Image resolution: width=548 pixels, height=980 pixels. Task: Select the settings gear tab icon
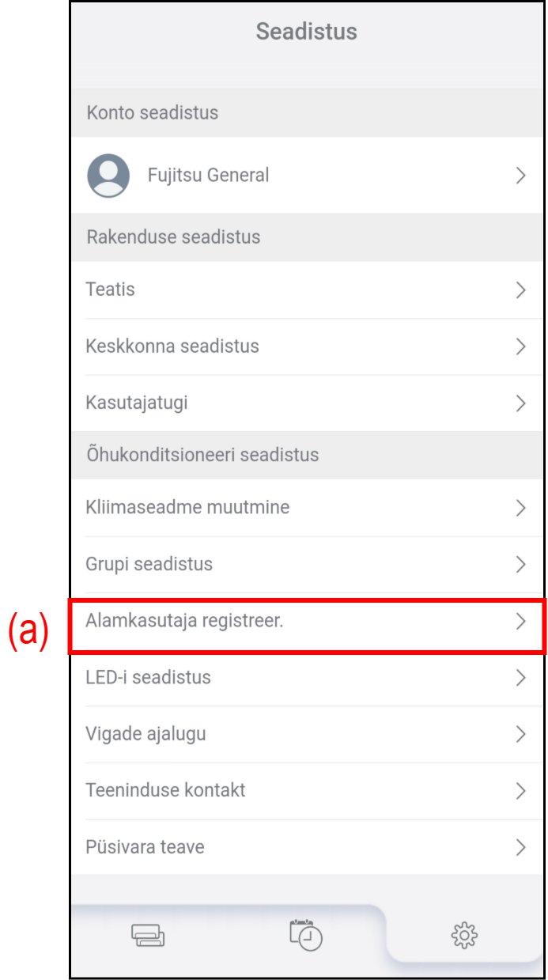point(464,936)
